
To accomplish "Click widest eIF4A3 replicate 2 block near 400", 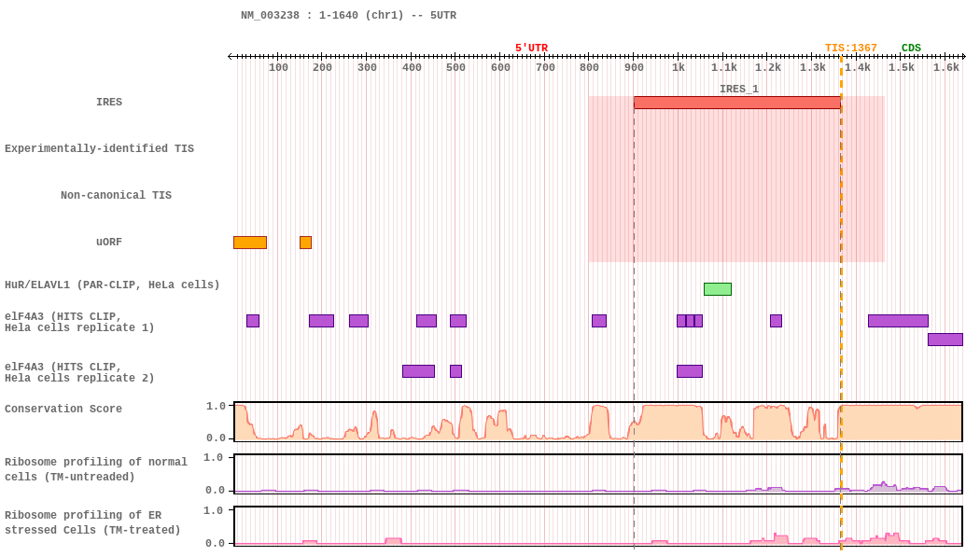I will [x=418, y=371].
